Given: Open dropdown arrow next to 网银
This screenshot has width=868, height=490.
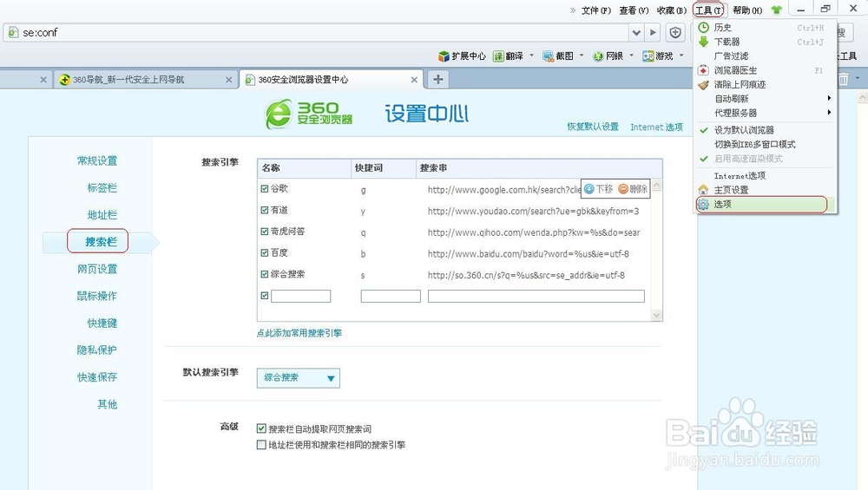Looking at the screenshot, I should (x=631, y=56).
